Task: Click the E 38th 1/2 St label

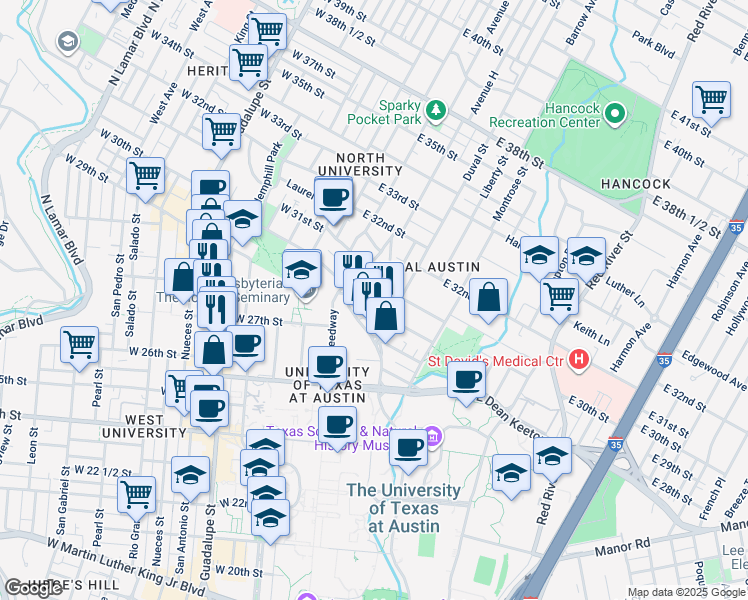Action: (686, 217)
